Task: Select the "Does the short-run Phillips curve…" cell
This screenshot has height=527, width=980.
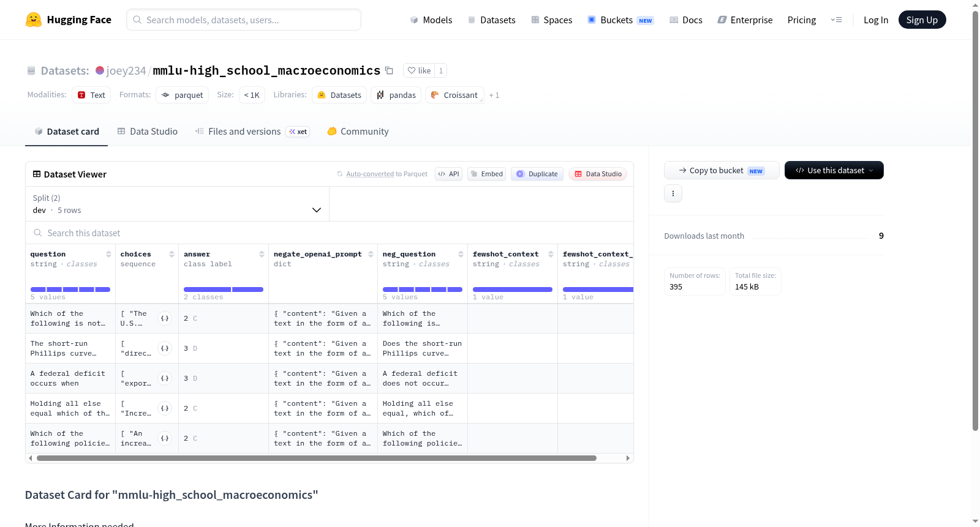Action: pos(423,348)
